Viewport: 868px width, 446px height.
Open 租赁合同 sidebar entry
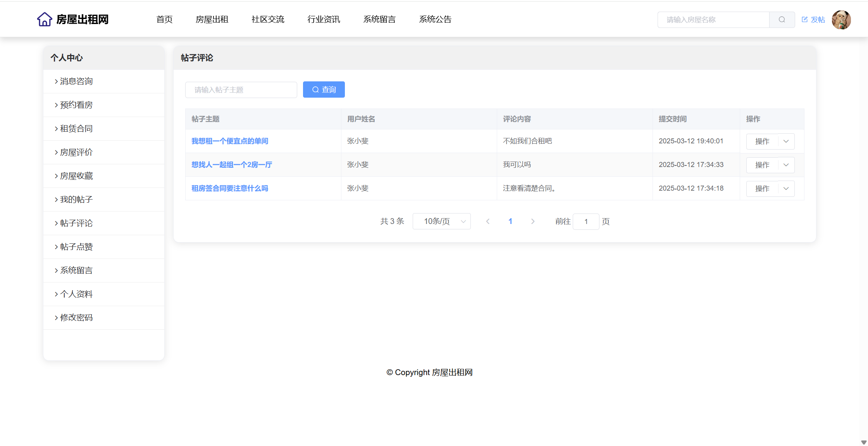[x=76, y=129]
